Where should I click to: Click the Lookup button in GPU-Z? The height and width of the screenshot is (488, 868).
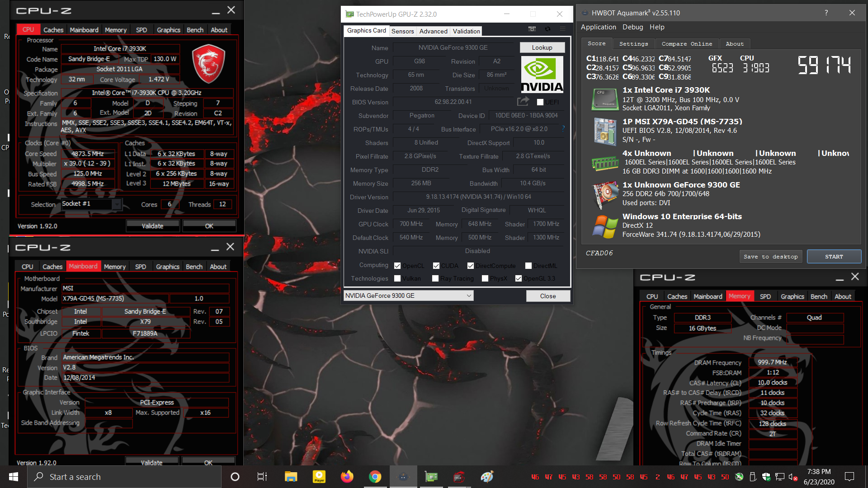click(x=542, y=47)
